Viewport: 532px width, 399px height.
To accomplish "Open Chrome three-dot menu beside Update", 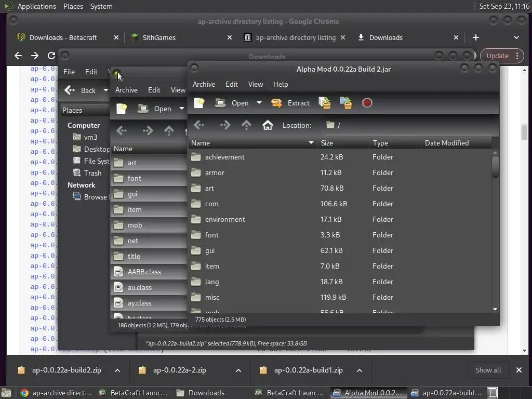I will (517, 56).
